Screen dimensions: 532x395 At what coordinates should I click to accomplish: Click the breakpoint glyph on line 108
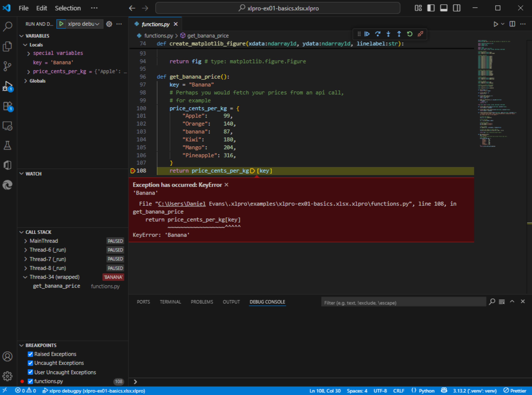(x=133, y=171)
